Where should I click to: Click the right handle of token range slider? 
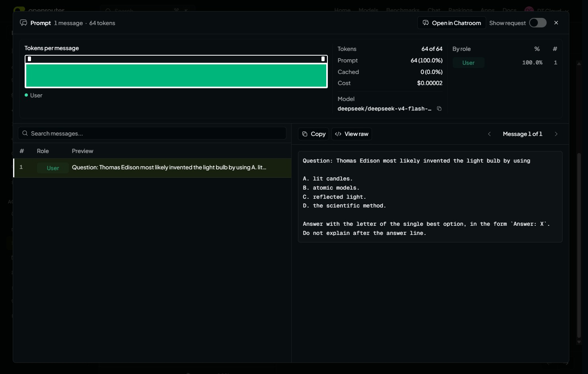(323, 59)
